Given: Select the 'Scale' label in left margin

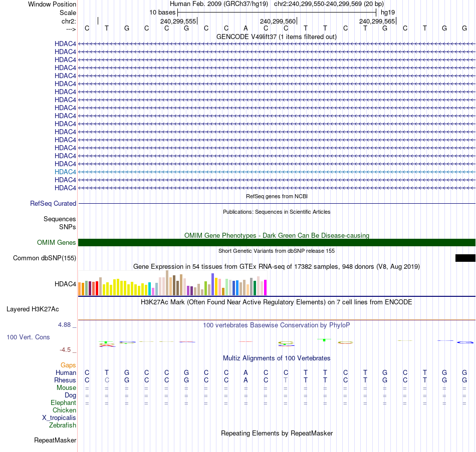Looking at the screenshot, I should point(68,13).
